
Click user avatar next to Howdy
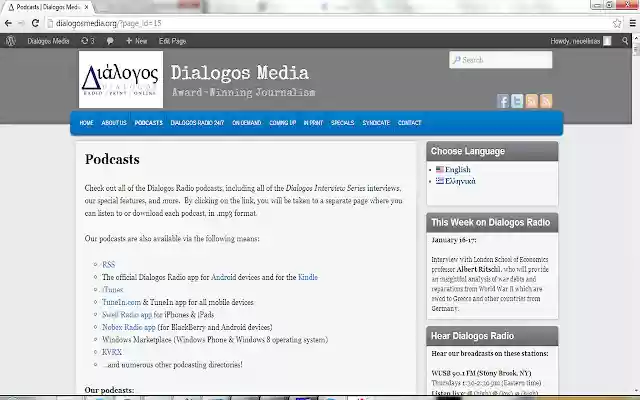pos(608,41)
